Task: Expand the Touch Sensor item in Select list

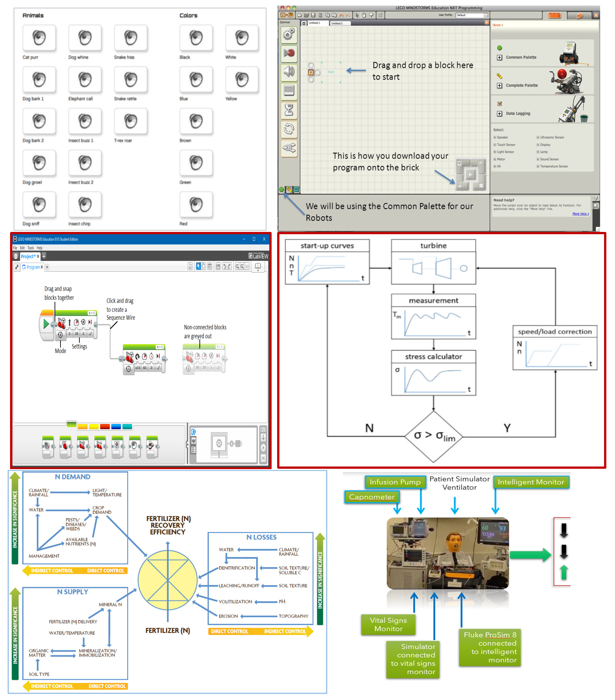Action: (x=495, y=145)
